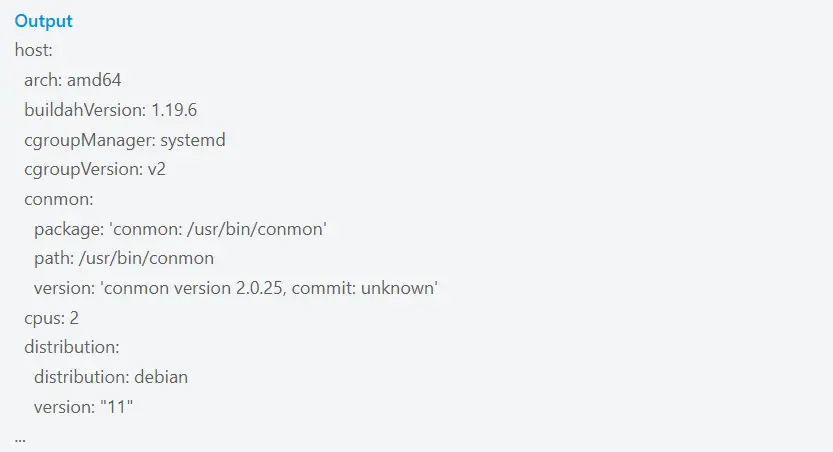
Task: Click the blue Output heading
Action: point(44,21)
